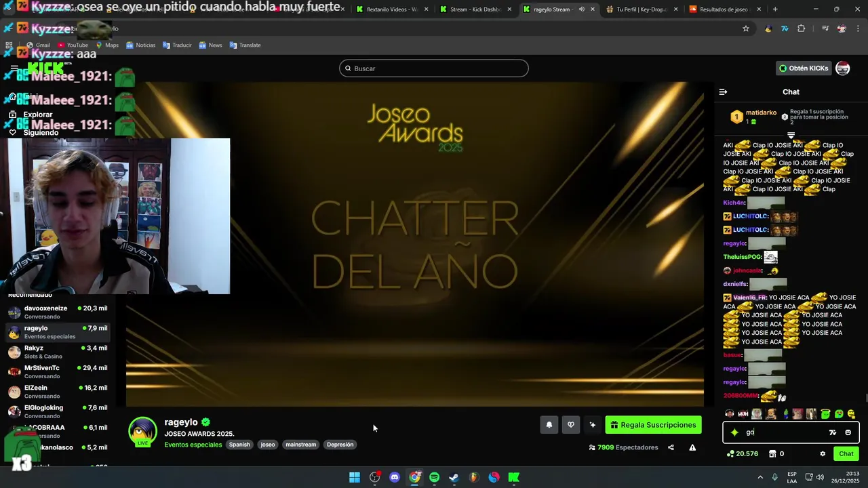This screenshot has width=868, height=488.
Task: Open MrStivenTc channel in sidebar
Action: pyautogui.click(x=58, y=371)
